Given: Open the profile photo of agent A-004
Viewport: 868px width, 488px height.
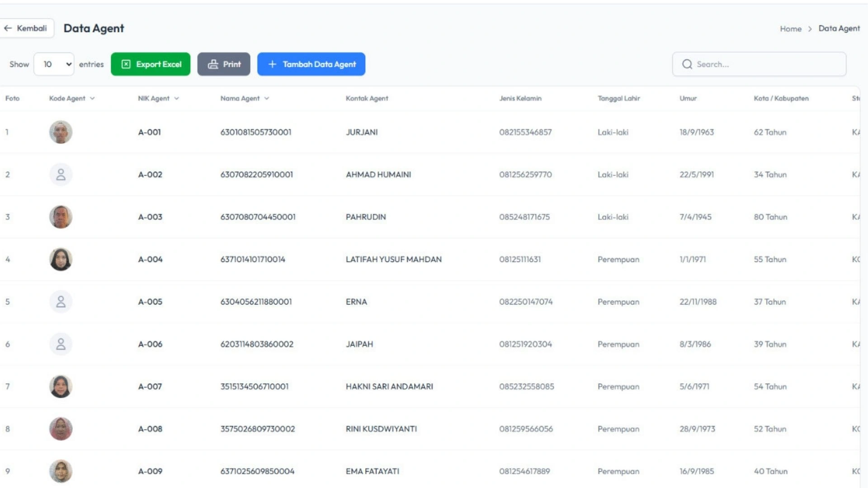Looking at the screenshot, I should [61, 259].
